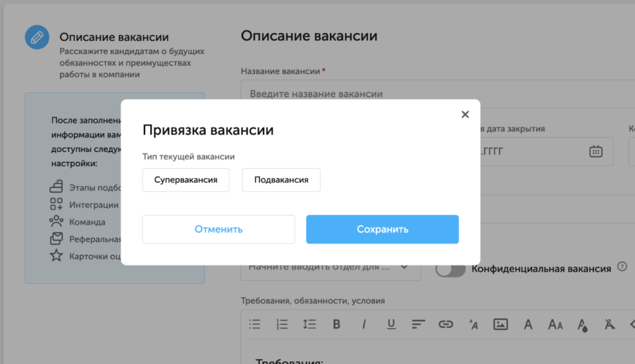Click the Тип текущей вакансии label
The height and width of the screenshot is (364, 635).
189,157
